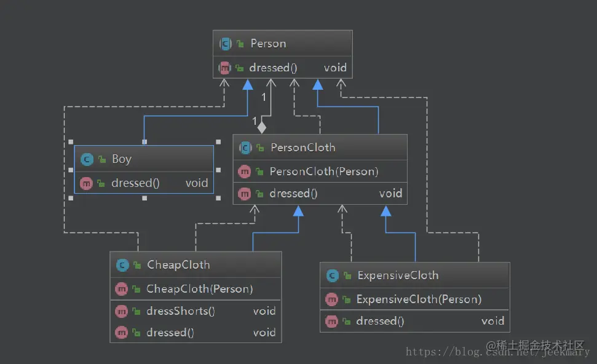Select the Person class title
Image resolution: width=597 pixels, height=364 pixels.
pyautogui.click(x=269, y=44)
